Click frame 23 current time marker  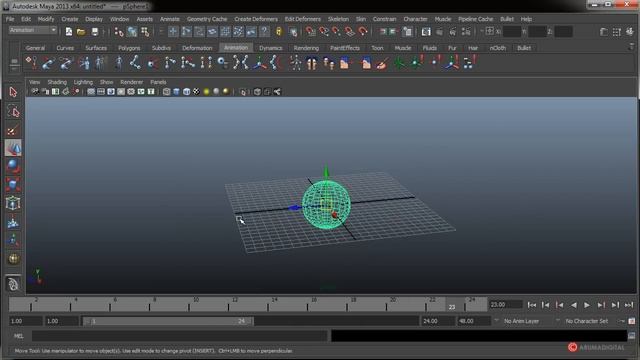point(452,305)
